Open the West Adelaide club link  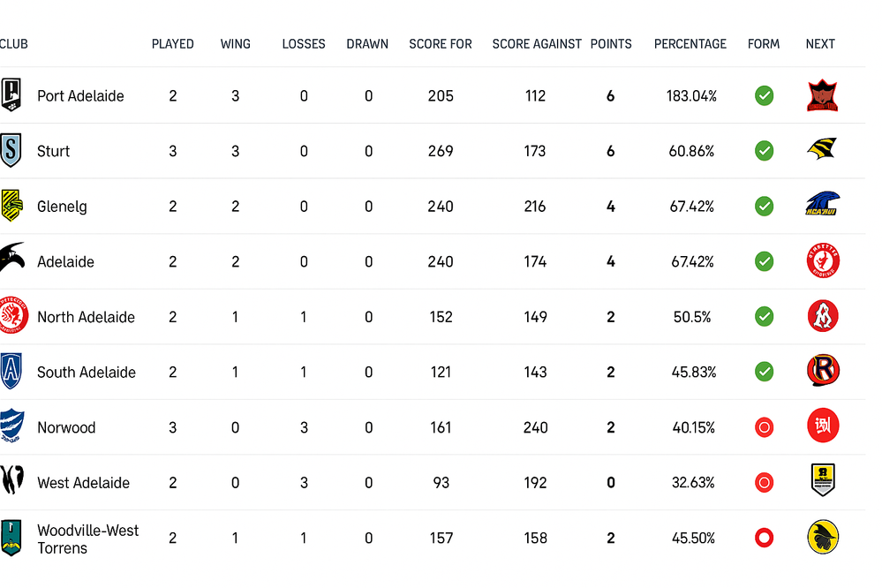(x=83, y=483)
